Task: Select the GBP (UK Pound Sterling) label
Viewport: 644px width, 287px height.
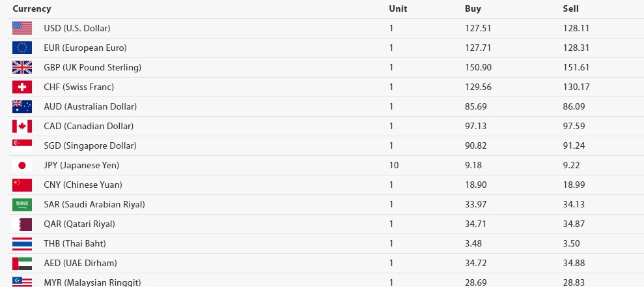Action: point(92,67)
